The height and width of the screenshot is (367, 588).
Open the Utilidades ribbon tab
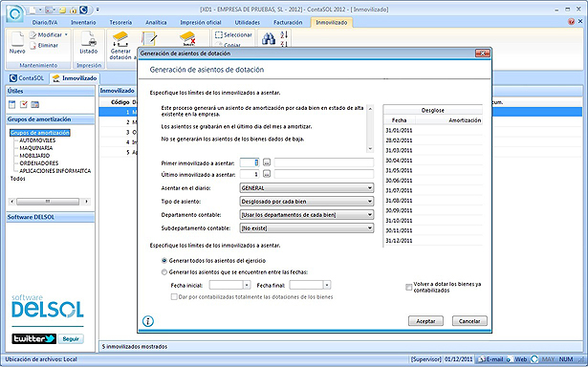click(x=248, y=23)
